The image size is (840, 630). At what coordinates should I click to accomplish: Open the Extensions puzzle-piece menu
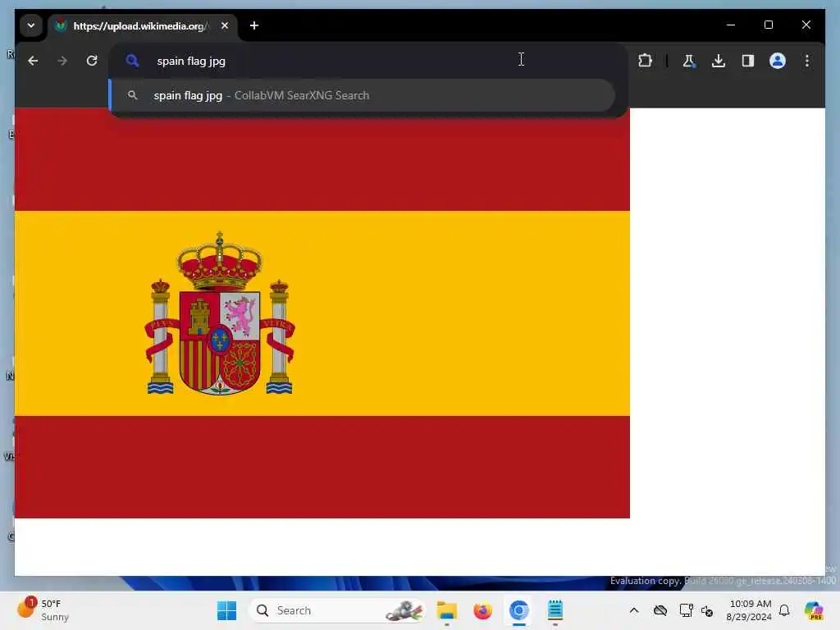tap(645, 61)
